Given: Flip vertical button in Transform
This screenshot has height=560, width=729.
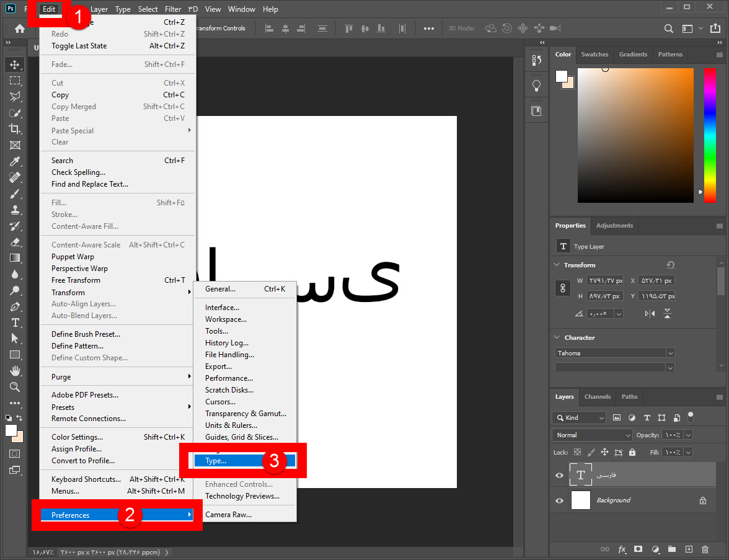Looking at the screenshot, I should click(667, 314).
